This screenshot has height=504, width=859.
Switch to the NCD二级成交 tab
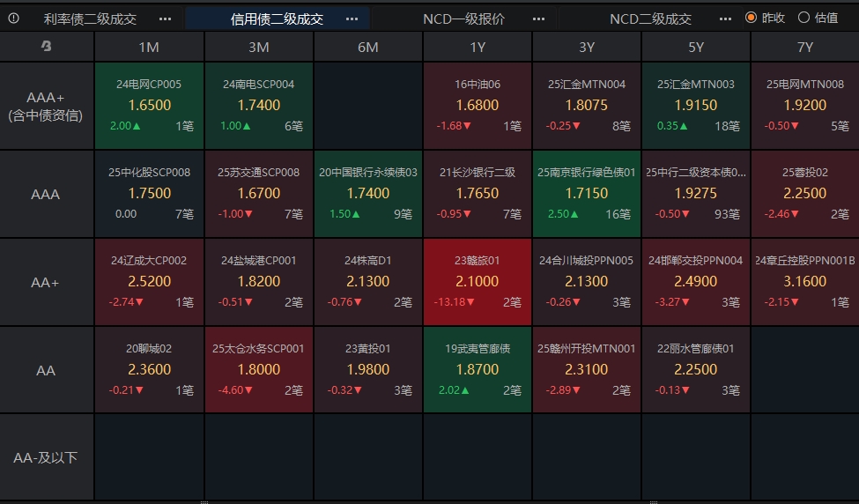651,19
